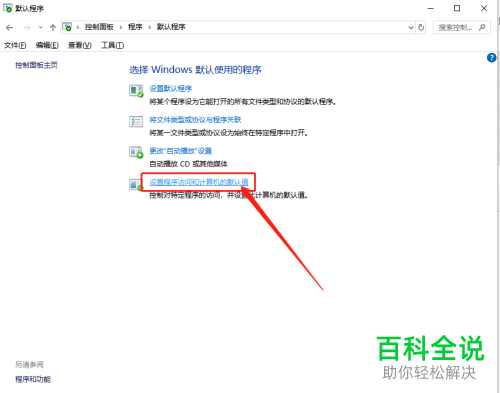Open the 编辑(E) menu
Image resolution: width=500 pixels, height=393 pixels.
[x=47, y=45]
